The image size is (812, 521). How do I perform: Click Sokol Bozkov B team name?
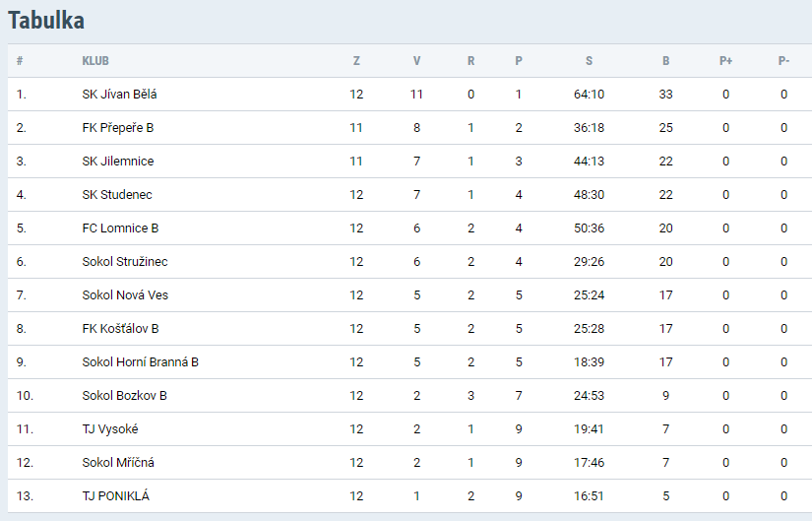tap(125, 396)
